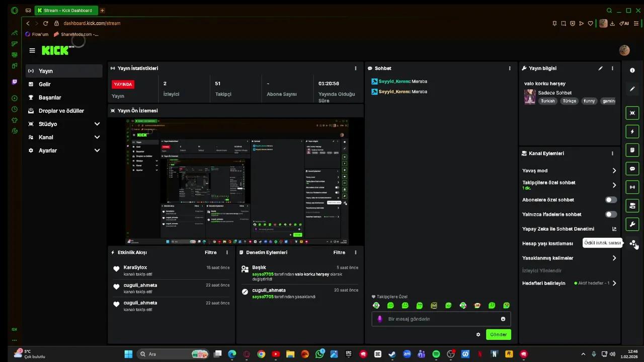The height and width of the screenshot is (362, 644).
Task: Click the lightning bolt icon in right sidebar
Action: (x=632, y=132)
